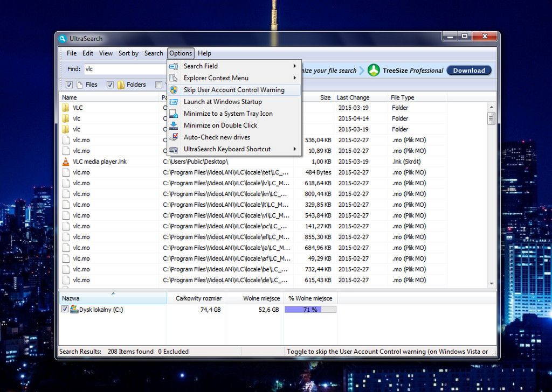Sort results by Name column header

(x=109, y=97)
